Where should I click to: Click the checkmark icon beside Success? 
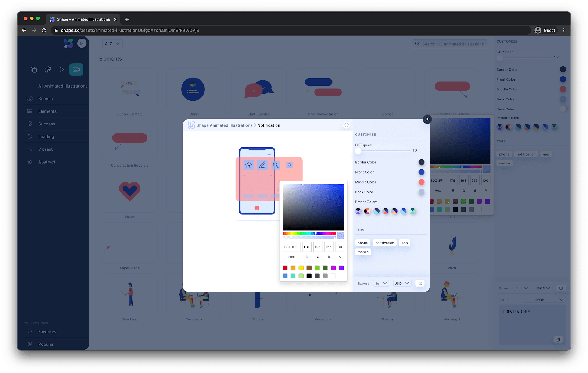[x=30, y=124]
